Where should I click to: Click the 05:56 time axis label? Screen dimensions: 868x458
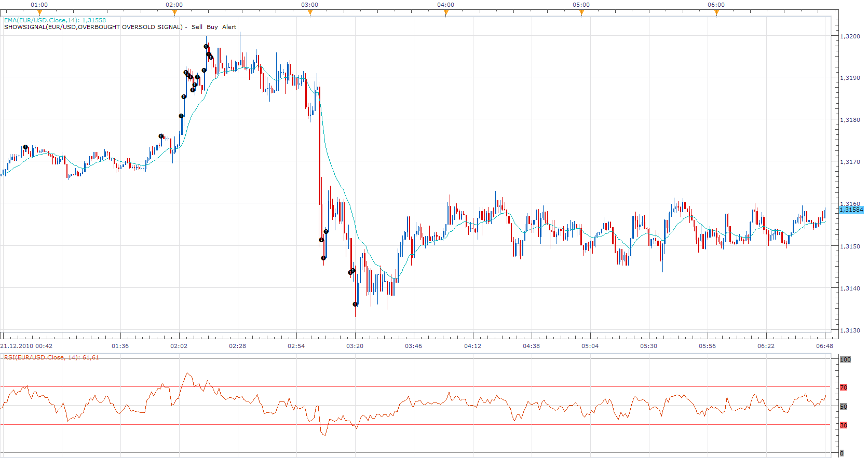tap(707, 346)
